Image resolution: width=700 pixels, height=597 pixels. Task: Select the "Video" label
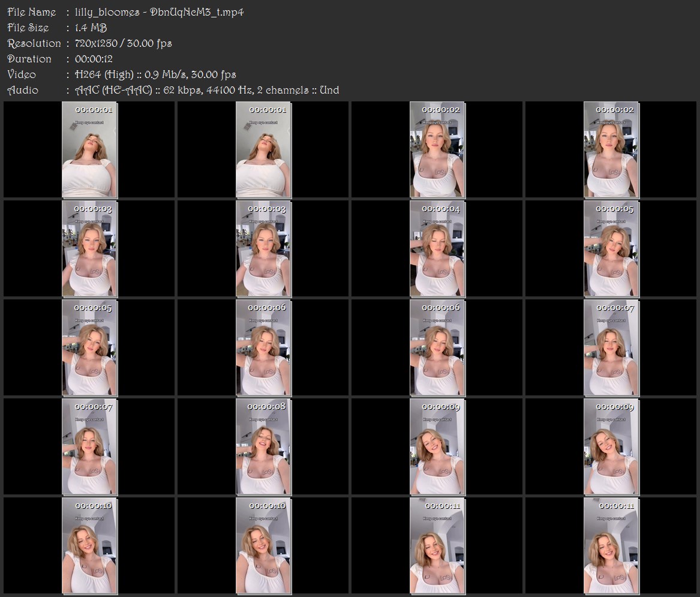tap(22, 74)
